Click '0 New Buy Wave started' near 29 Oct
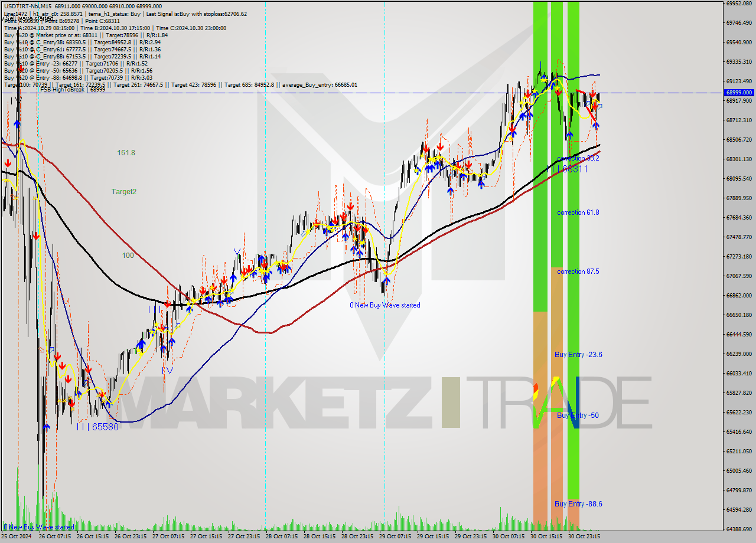Image resolution: width=756 pixels, height=543 pixels. point(385,305)
